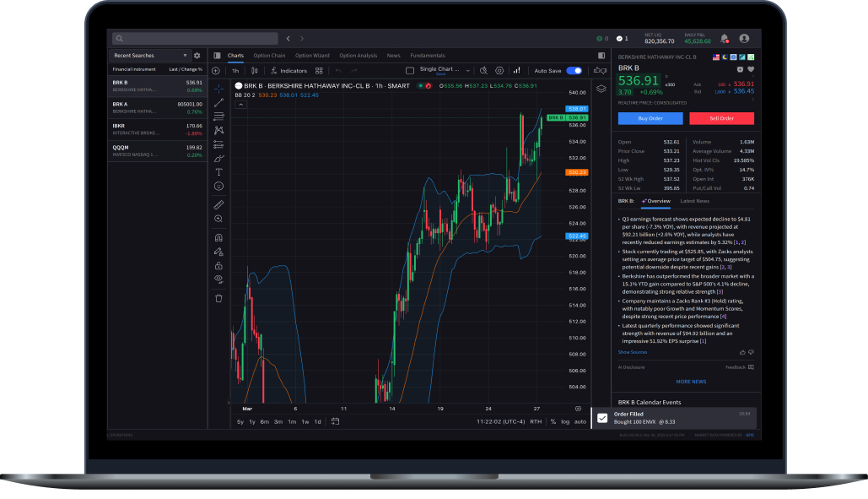Click the add compare symbol plus icon
Image resolution: width=868 pixels, height=499 pixels.
coord(216,70)
